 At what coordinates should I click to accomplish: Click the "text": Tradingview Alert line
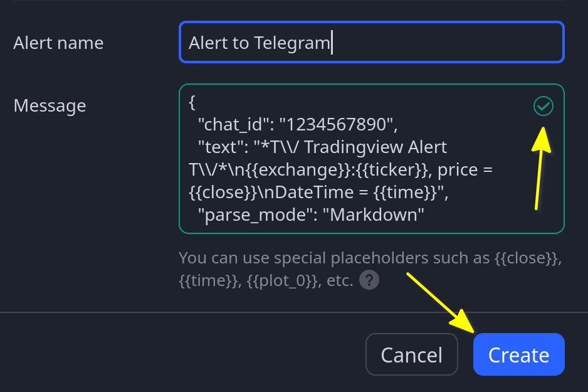pyautogui.click(x=322, y=147)
